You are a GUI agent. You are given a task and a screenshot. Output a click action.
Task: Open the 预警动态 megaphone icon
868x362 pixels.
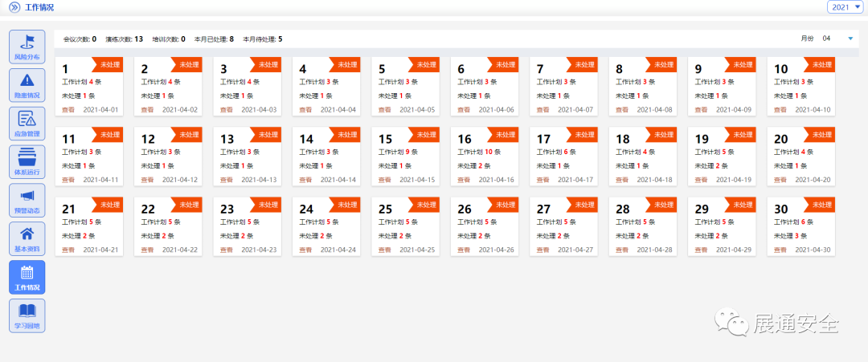[27, 200]
